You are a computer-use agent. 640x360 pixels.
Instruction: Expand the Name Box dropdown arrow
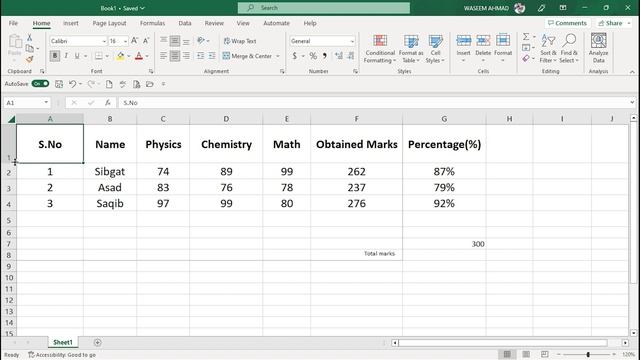pos(46,102)
